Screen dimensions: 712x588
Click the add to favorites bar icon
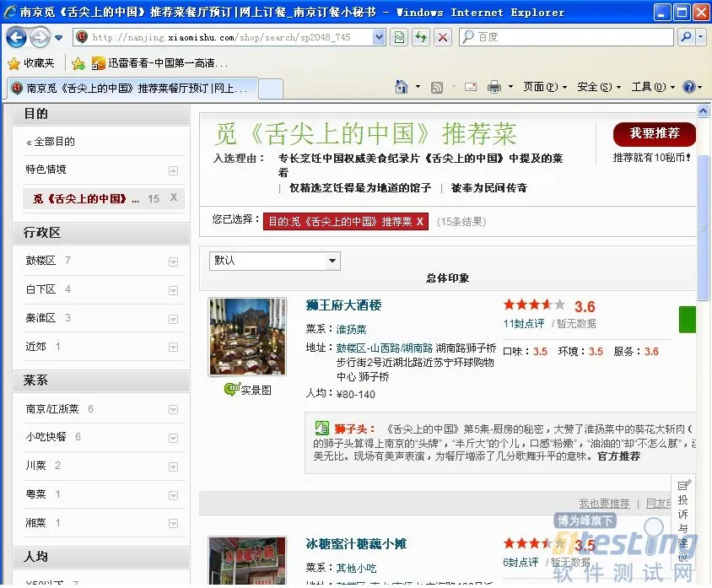click(x=78, y=63)
